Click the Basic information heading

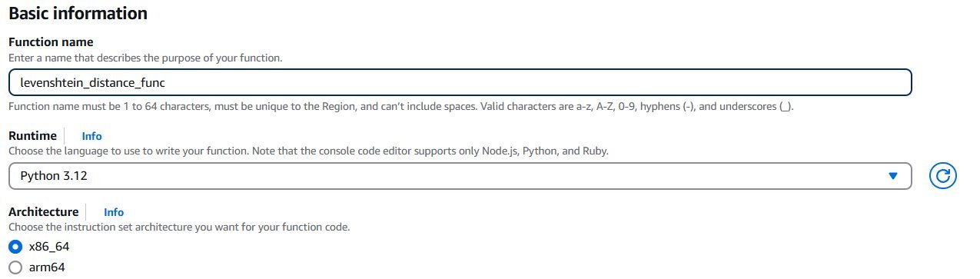tap(78, 13)
